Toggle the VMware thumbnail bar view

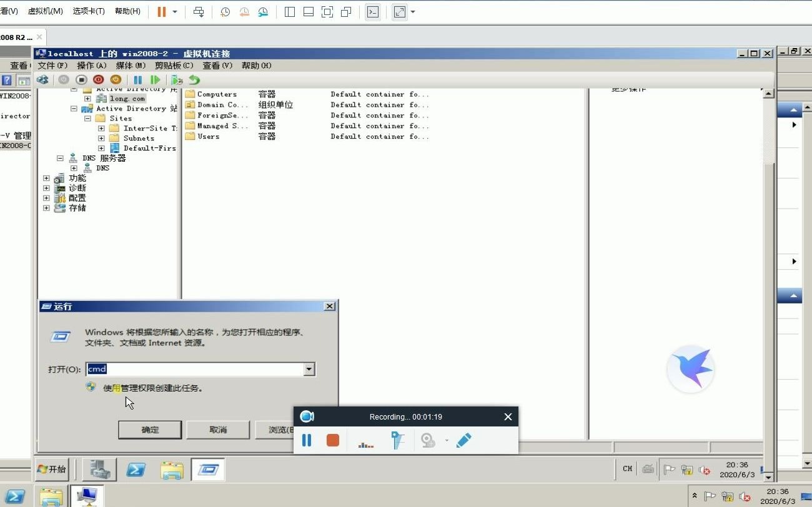308,12
